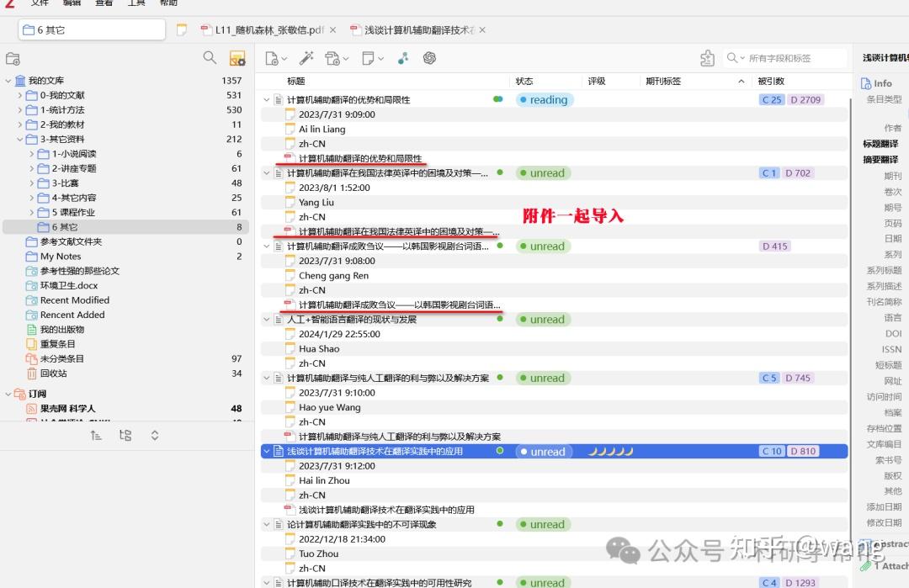Click the status dot beside 计算机辅助翻译的优势和局限性
Viewport: 909px width, 588px height.
tap(499, 98)
